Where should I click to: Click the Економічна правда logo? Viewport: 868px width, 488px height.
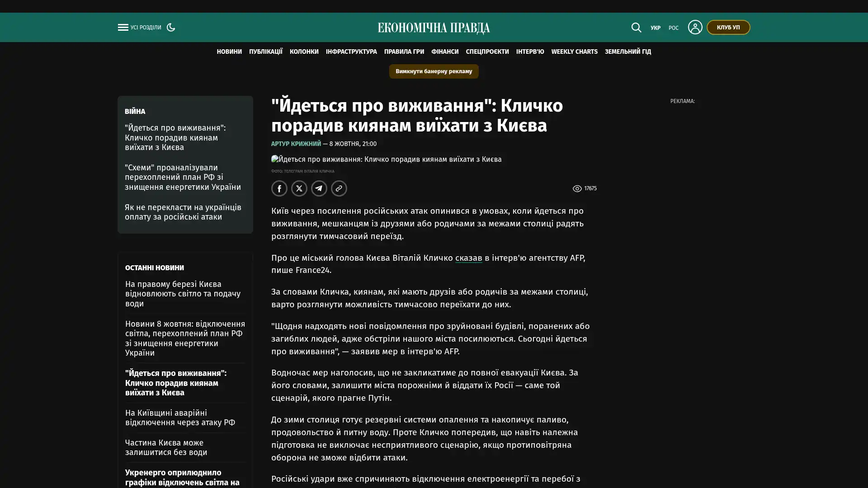point(434,28)
